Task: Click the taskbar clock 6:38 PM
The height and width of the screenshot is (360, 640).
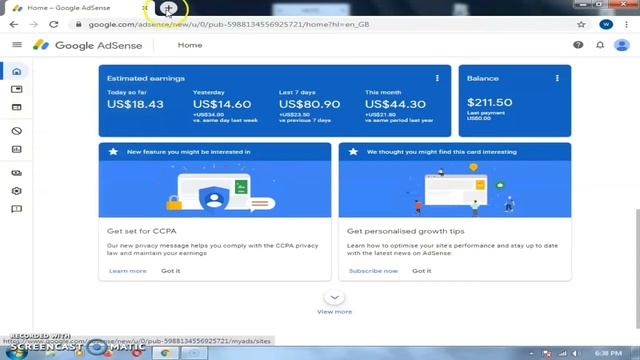Action: click(x=608, y=353)
